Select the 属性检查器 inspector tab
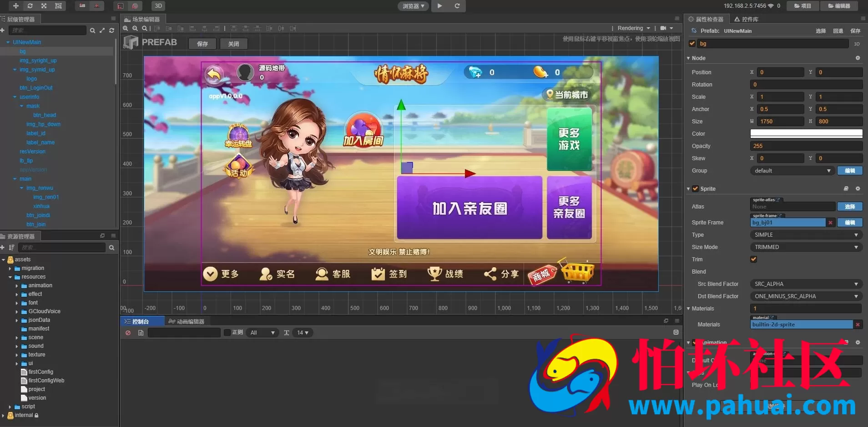The height and width of the screenshot is (427, 868). [706, 19]
